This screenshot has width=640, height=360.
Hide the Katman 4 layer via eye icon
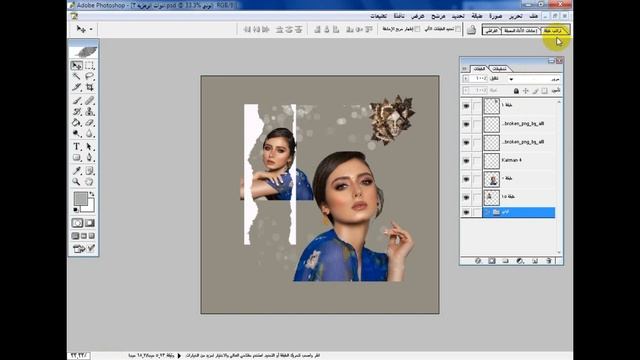point(466,160)
